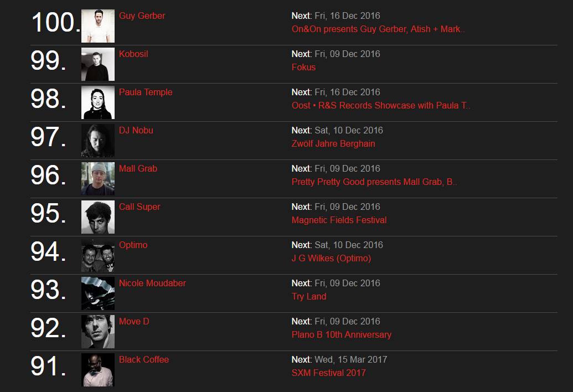
Task: Click the Plano B 10th Anniversary event
Action: pyautogui.click(x=341, y=334)
